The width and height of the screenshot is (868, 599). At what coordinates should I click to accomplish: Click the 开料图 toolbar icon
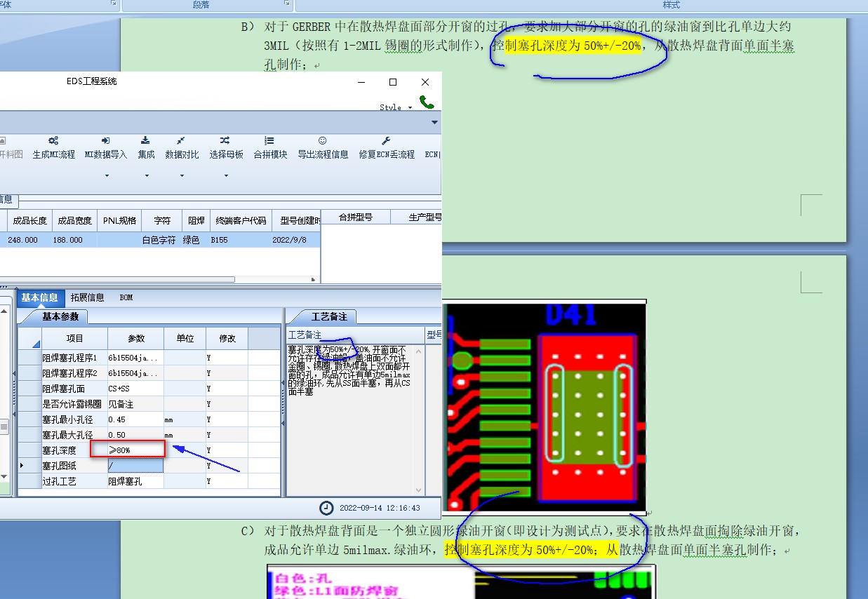point(2,140)
